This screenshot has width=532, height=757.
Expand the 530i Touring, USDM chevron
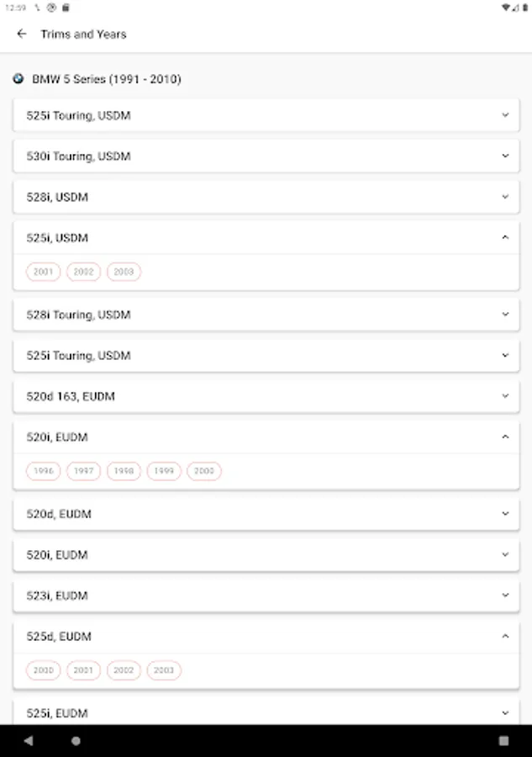[505, 156]
